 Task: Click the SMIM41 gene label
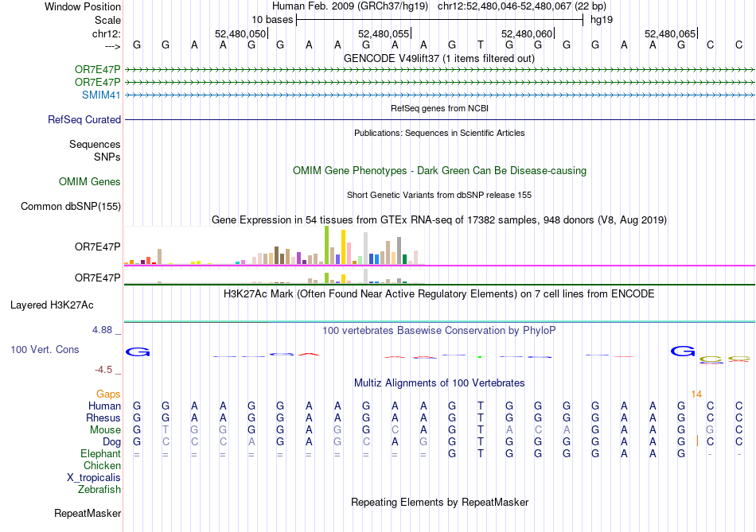click(101, 95)
